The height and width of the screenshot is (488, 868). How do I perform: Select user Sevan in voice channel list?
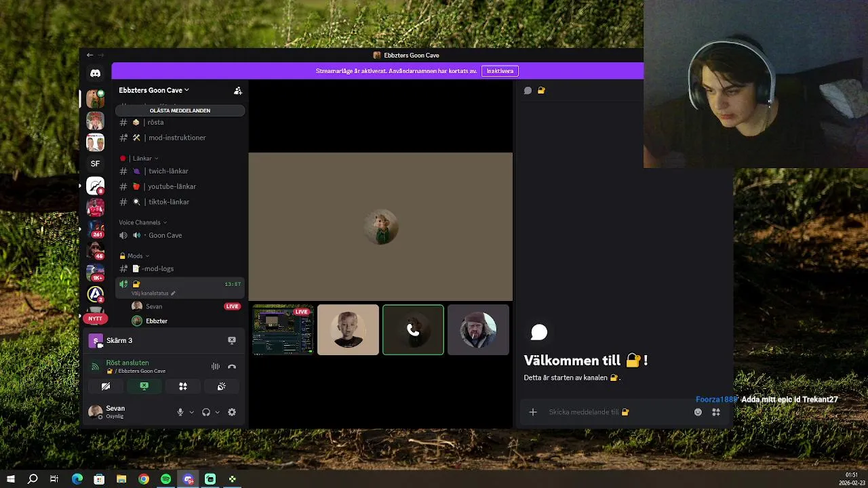[153, 306]
